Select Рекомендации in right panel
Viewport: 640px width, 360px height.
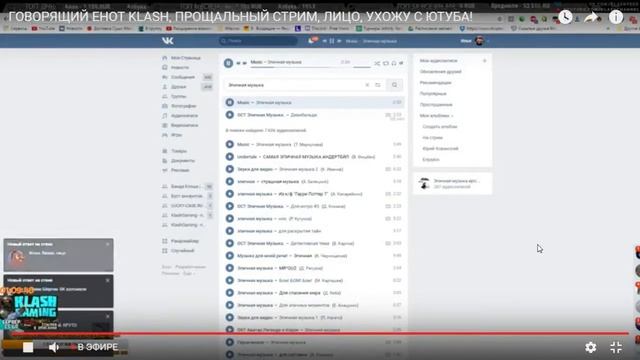[x=436, y=82]
